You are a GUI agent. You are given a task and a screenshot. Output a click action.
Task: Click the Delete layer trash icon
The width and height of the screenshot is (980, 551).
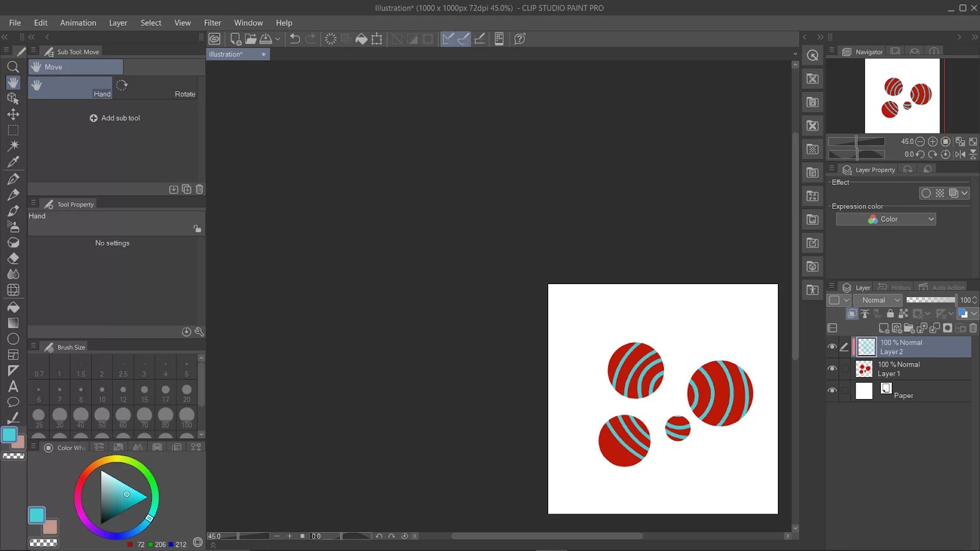click(x=973, y=328)
